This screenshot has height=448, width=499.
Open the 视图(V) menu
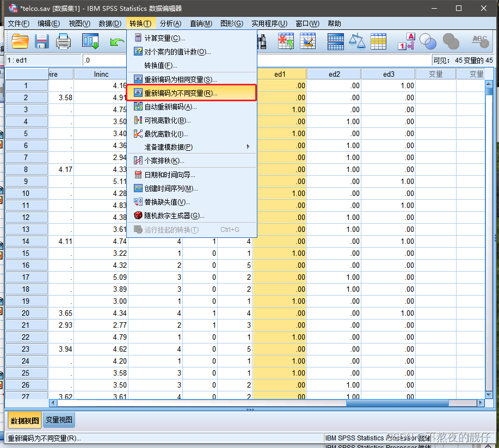coord(79,23)
